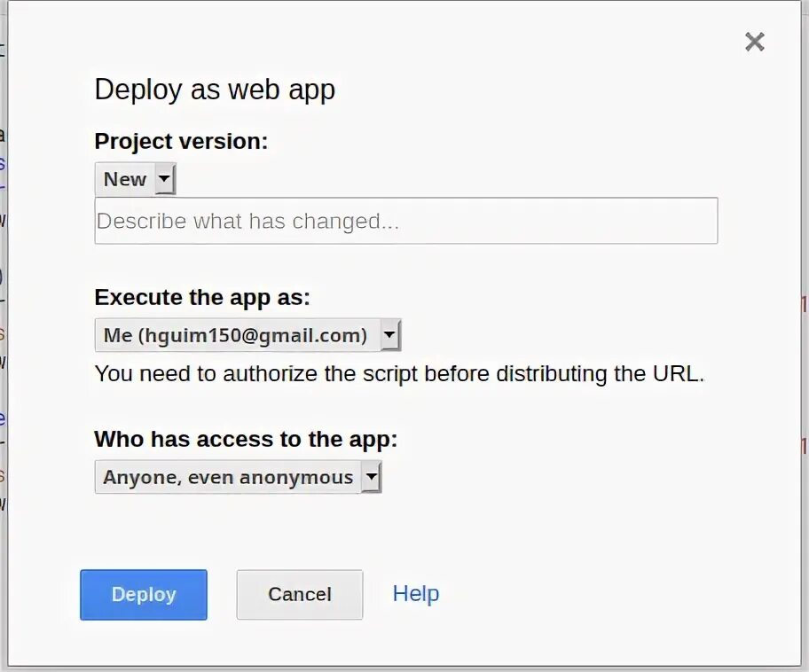Screen dimensions: 809x672
Task: Click the arrow next to Me (hguim150@gmail.com)
Action: point(390,335)
